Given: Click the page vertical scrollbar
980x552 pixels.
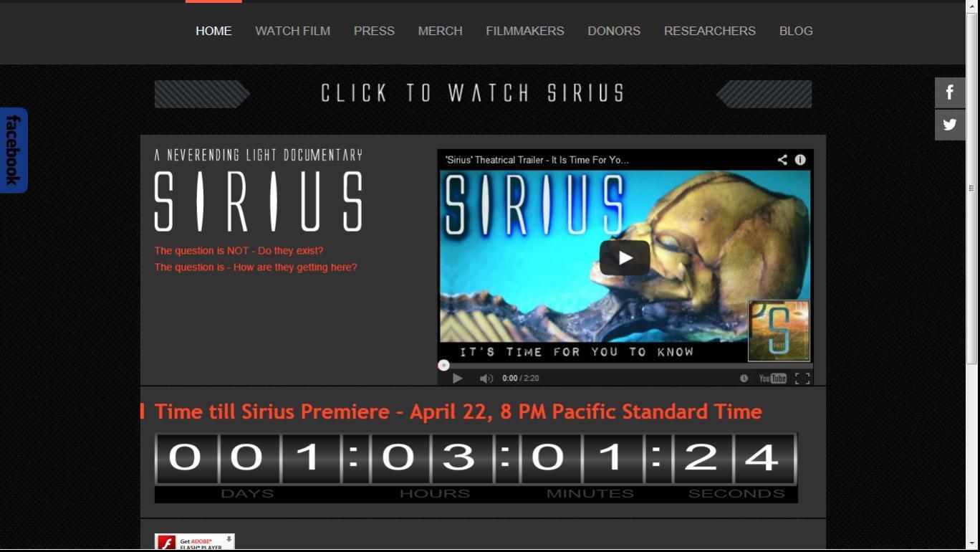Looking at the screenshot, I should [x=972, y=188].
